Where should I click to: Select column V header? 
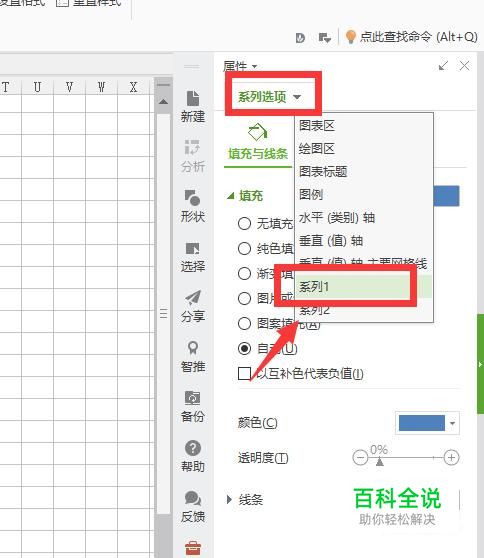[69, 87]
